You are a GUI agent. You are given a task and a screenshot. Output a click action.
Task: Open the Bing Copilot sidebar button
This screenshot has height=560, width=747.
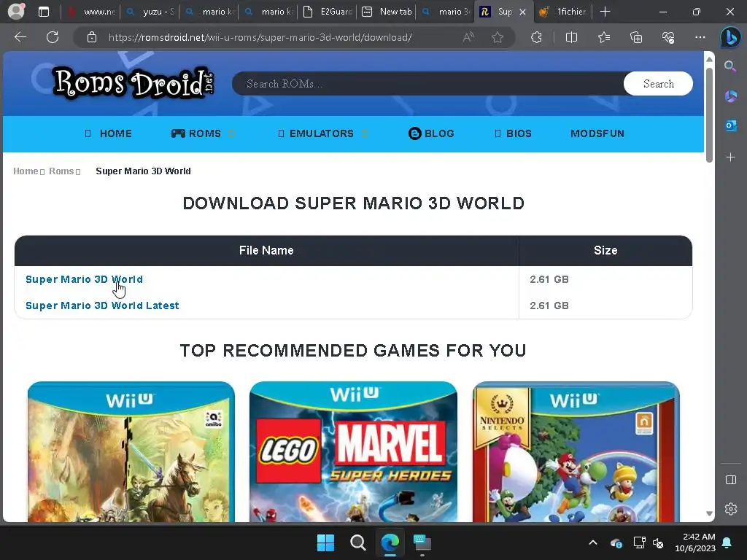730,37
